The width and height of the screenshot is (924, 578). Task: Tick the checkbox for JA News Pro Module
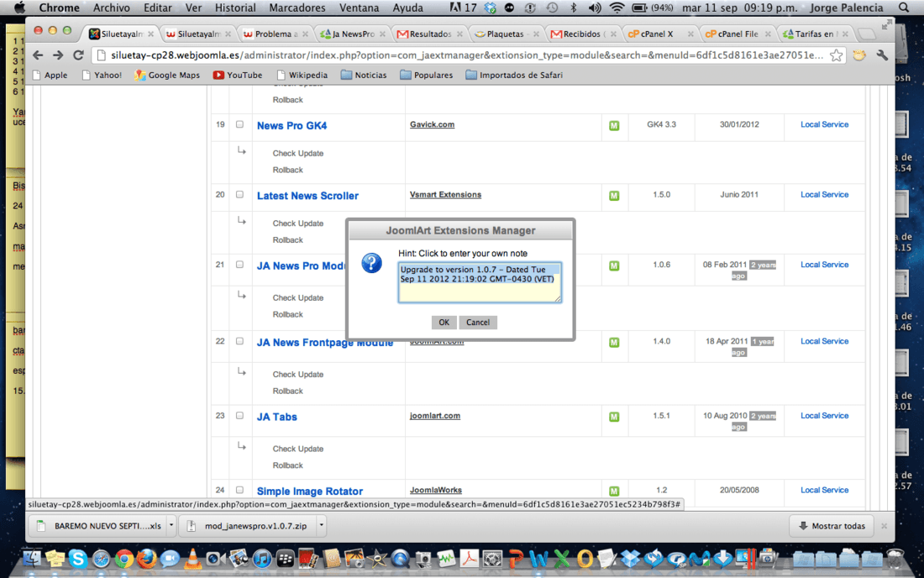(x=239, y=265)
